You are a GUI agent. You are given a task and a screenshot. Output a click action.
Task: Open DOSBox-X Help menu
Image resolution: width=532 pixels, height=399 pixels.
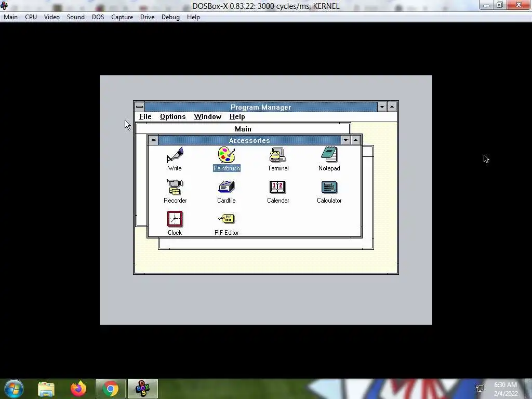pos(193,17)
